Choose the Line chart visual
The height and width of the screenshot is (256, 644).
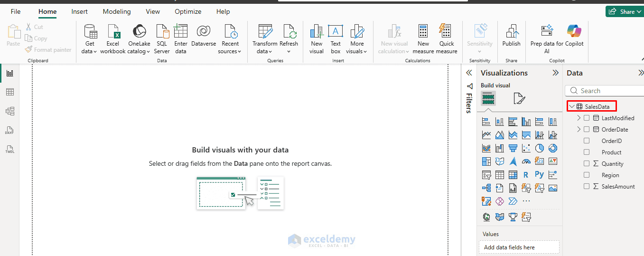[486, 135]
